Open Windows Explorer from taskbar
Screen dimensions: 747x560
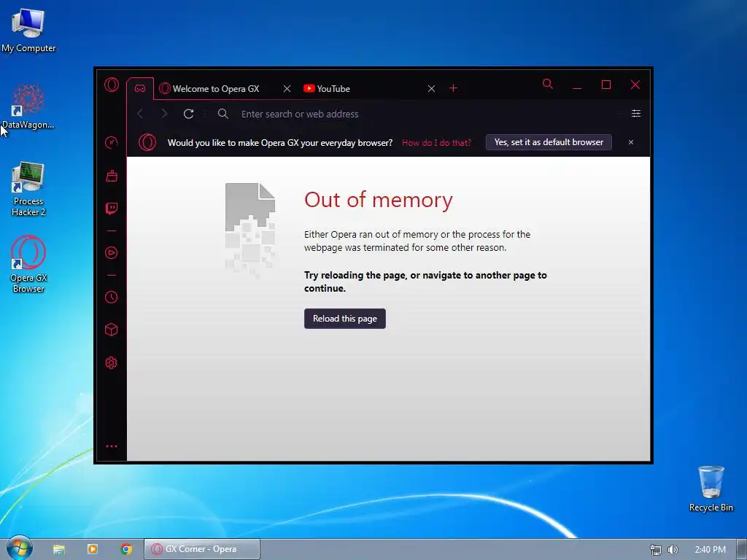click(59, 549)
